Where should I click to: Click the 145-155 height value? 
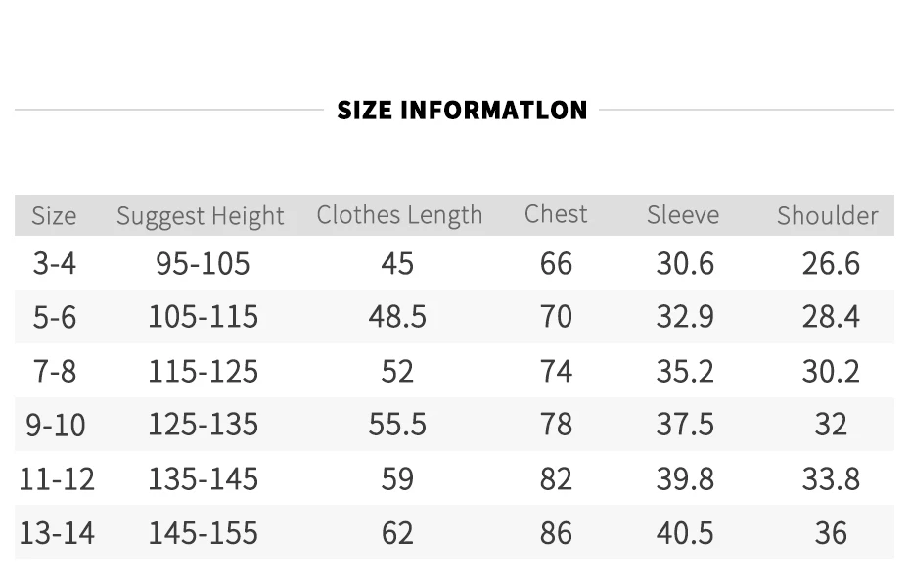[x=204, y=533]
